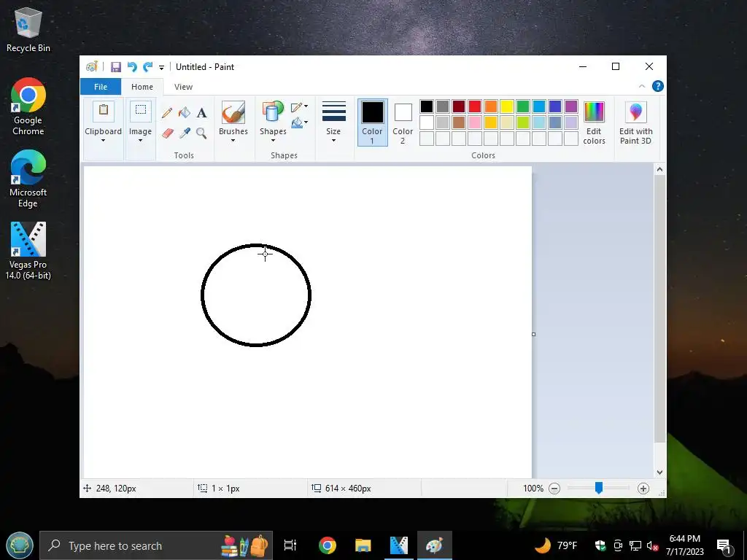Open the File menu

click(x=101, y=87)
